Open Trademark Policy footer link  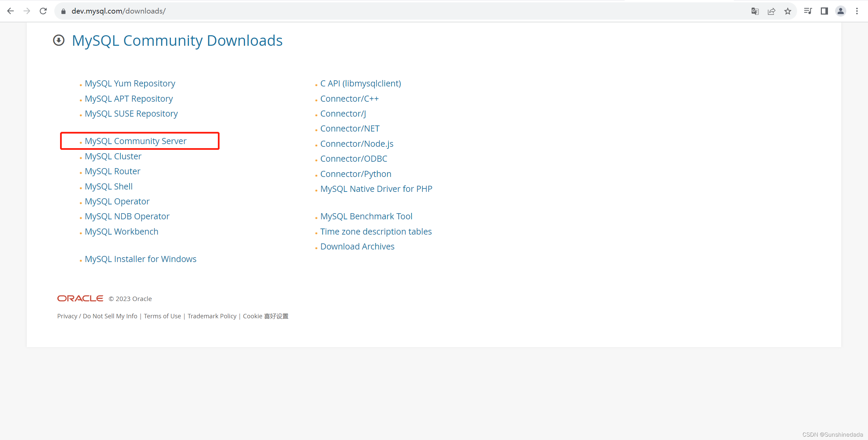click(x=212, y=316)
